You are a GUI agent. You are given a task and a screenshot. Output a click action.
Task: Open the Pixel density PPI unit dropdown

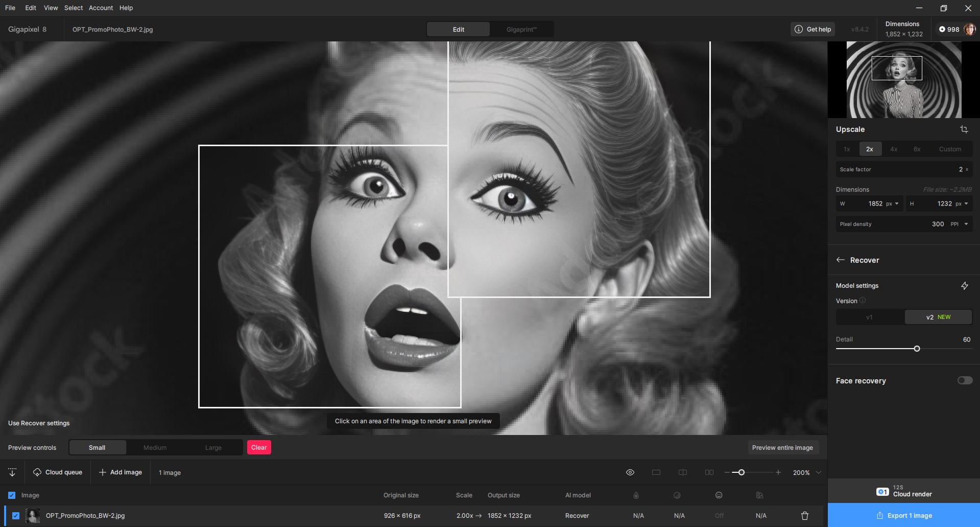click(959, 224)
